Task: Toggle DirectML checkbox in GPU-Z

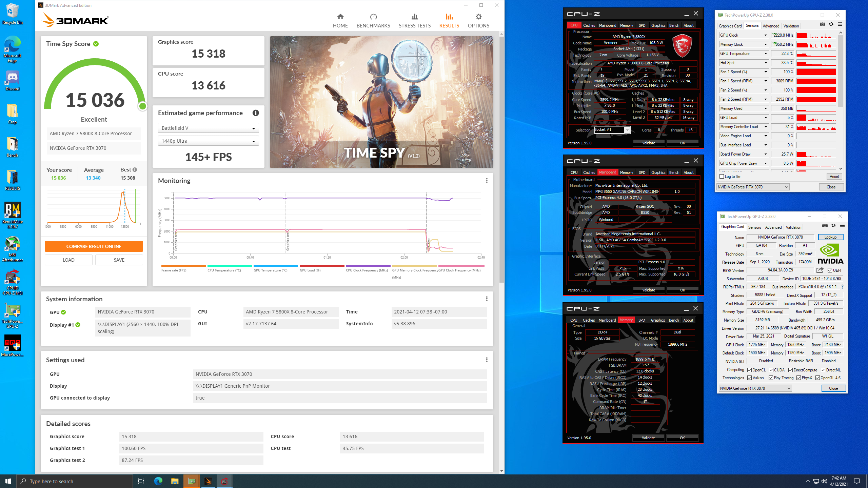Action: [x=823, y=370]
